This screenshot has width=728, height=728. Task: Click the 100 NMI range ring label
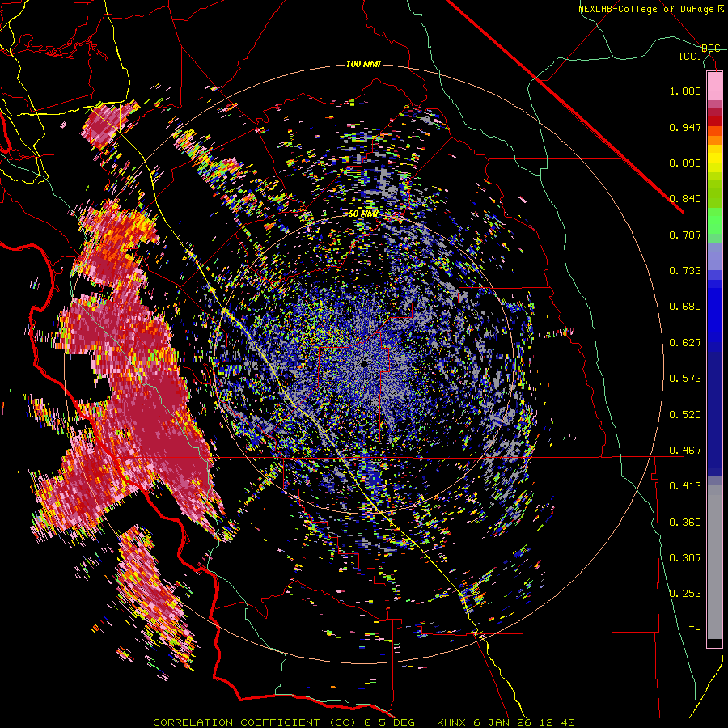pyautogui.click(x=363, y=64)
